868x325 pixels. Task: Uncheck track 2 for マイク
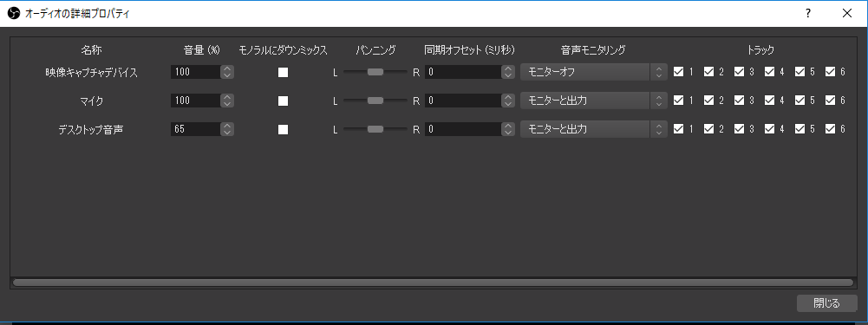pyautogui.click(x=708, y=101)
